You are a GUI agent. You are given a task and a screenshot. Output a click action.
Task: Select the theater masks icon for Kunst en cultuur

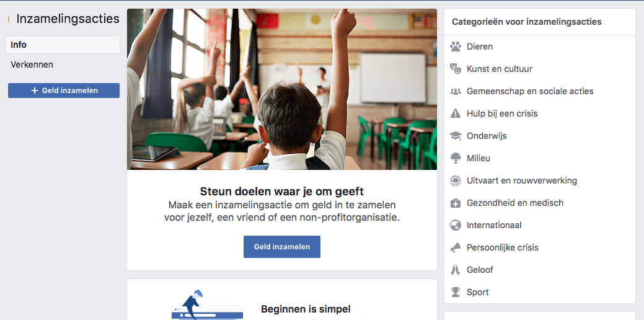click(455, 69)
